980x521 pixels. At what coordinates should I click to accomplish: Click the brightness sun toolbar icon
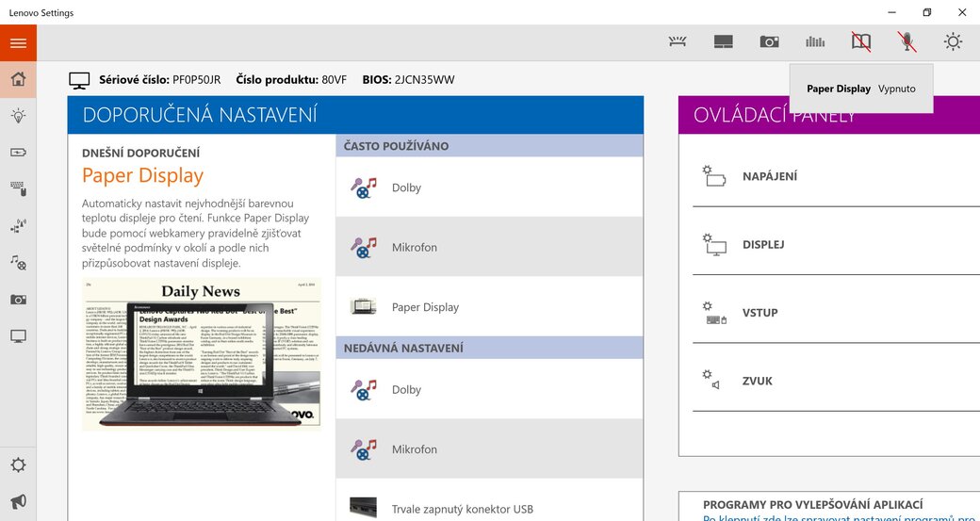[953, 41]
